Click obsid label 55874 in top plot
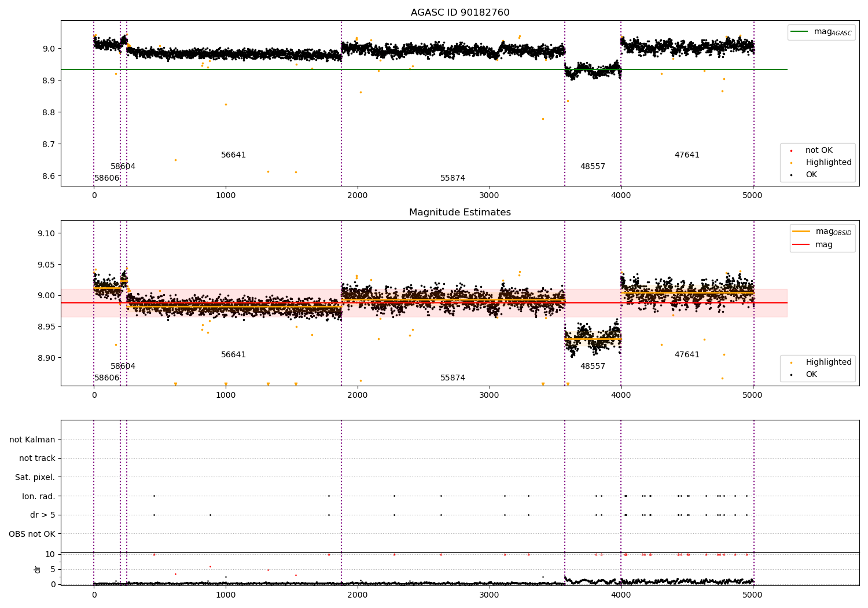This screenshot has width=868, height=608. [x=453, y=178]
